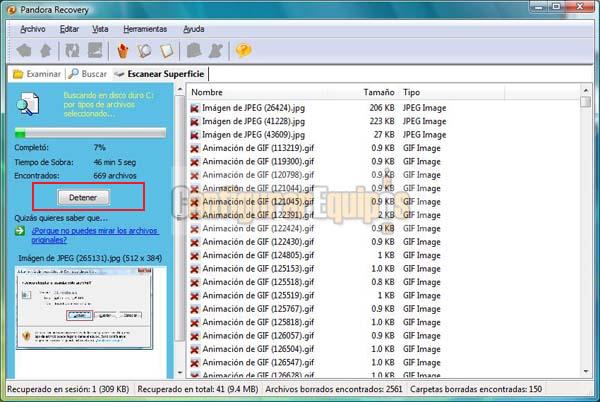The width and height of the screenshot is (600, 402).
Task: Click the 223 KB size cell
Action: tap(382, 122)
